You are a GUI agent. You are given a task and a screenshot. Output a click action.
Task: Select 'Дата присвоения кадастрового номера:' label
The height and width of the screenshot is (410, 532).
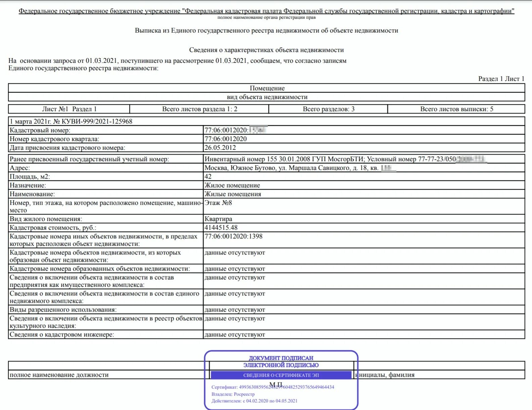67,148
